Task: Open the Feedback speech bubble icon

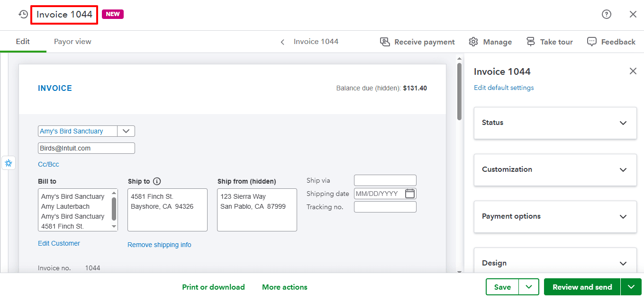Action: coord(591,42)
